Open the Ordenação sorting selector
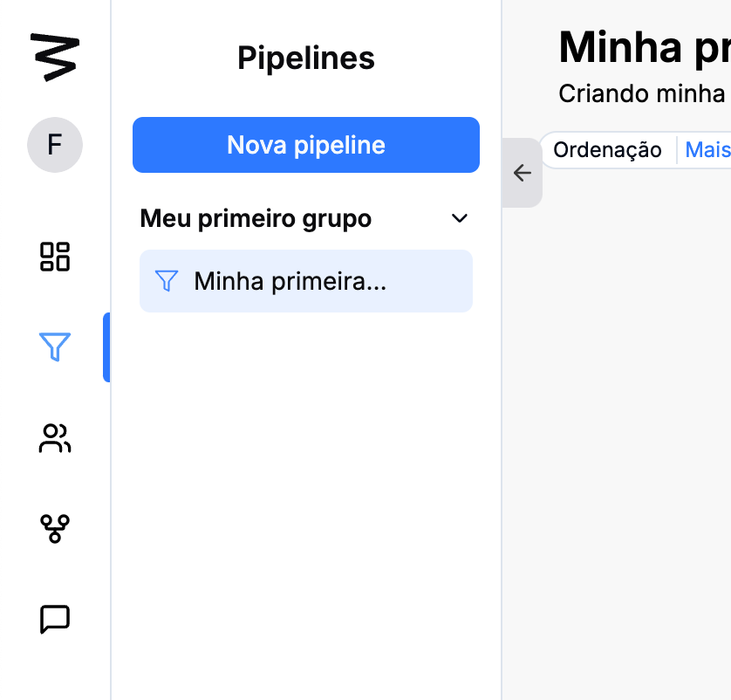 [607, 150]
